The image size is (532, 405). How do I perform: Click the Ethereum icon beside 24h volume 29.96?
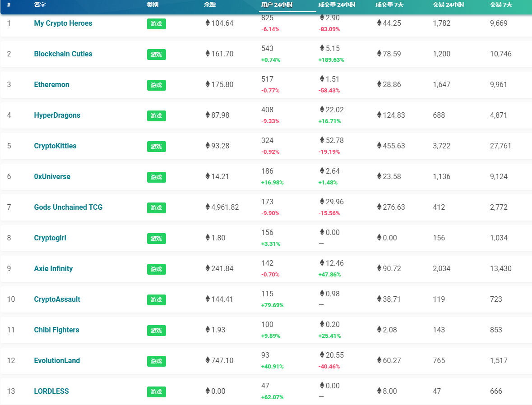coord(322,201)
